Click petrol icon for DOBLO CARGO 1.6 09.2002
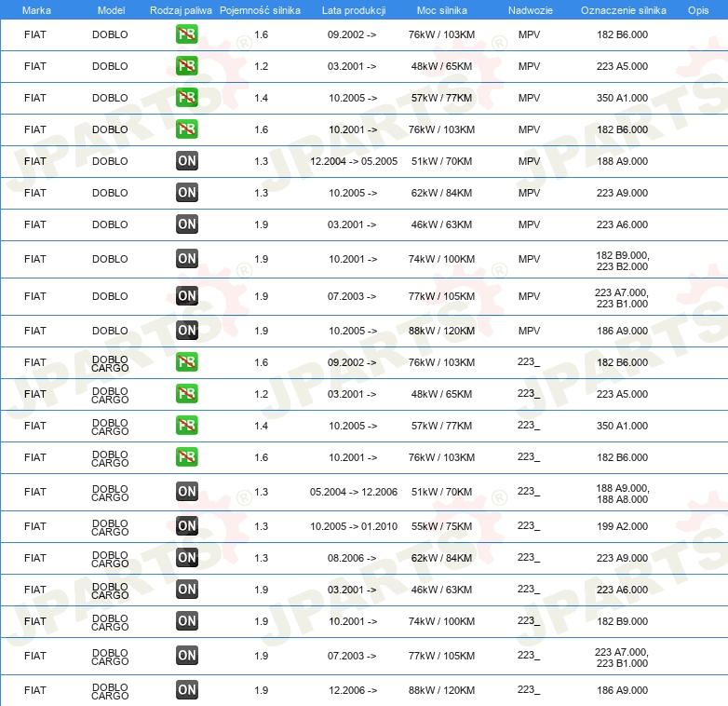The image size is (728, 706). coord(186,361)
